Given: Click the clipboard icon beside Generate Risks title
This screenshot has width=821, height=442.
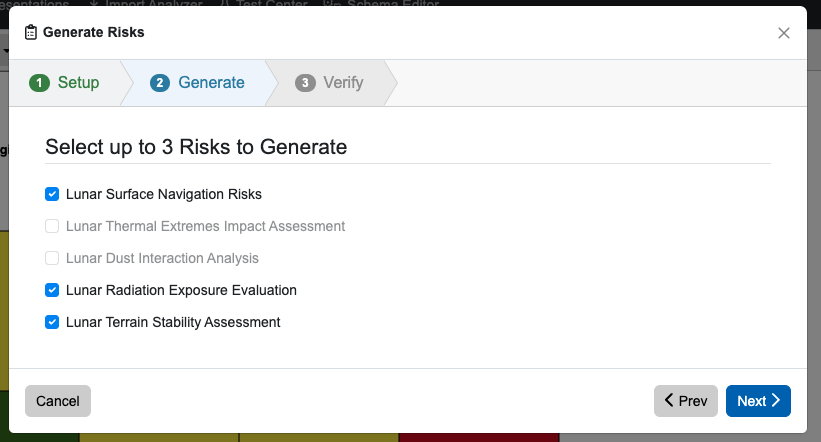Looking at the screenshot, I should click(32, 32).
